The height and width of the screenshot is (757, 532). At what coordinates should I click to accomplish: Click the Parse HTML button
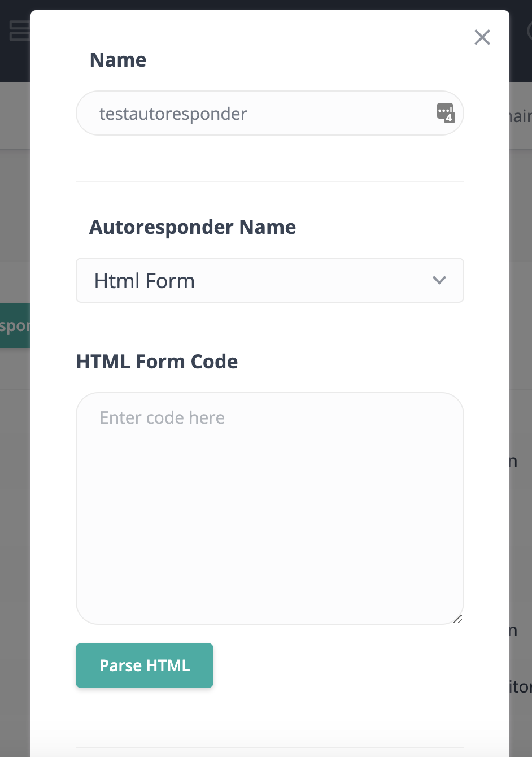[144, 665]
